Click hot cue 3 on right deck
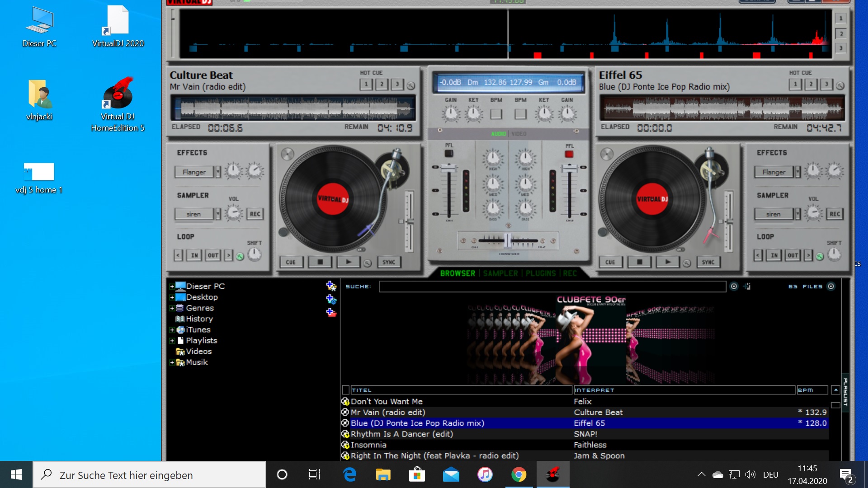The width and height of the screenshot is (868, 488). [x=826, y=84]
